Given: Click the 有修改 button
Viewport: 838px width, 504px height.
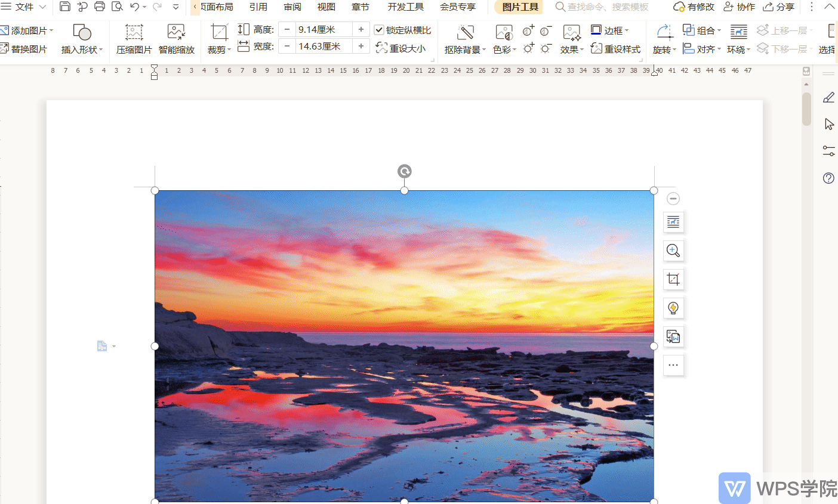Looking at the screenshot, I should click(x=694, y=7).
